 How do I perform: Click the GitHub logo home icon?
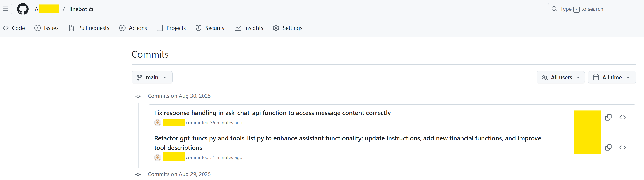coord(23,9)
